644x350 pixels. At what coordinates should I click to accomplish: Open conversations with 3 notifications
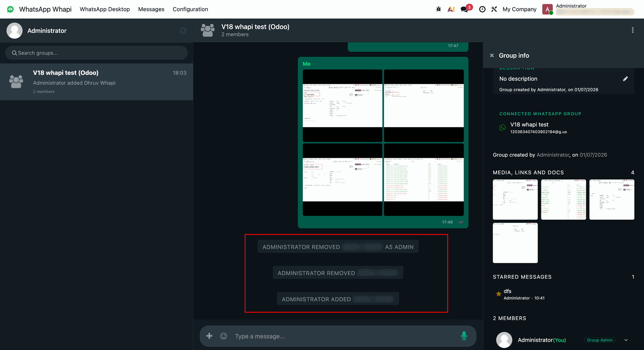[x=466, y=9]
